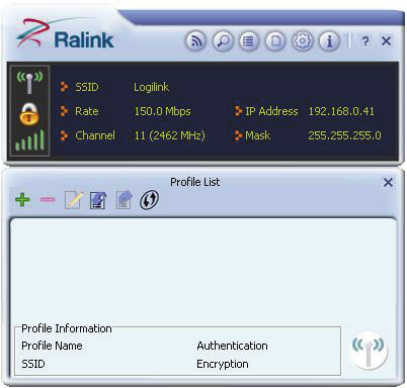Click the IP Address label
The width and height of the screenshot is (407, 388).
tap(272, 111)
